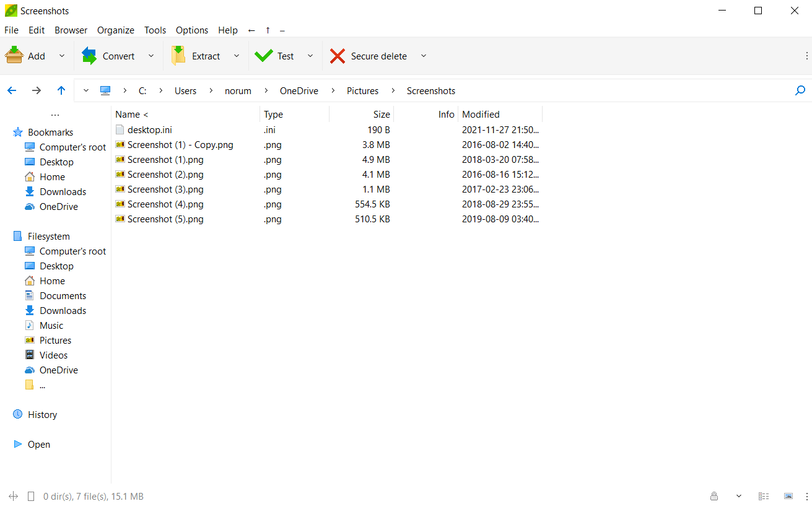Click the Secure delete red X icon

(338, 56)
